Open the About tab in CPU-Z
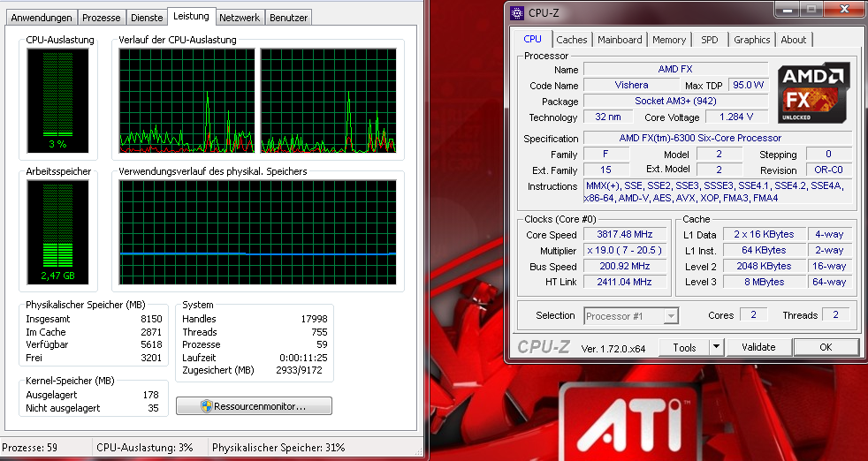 pos(793,40)
